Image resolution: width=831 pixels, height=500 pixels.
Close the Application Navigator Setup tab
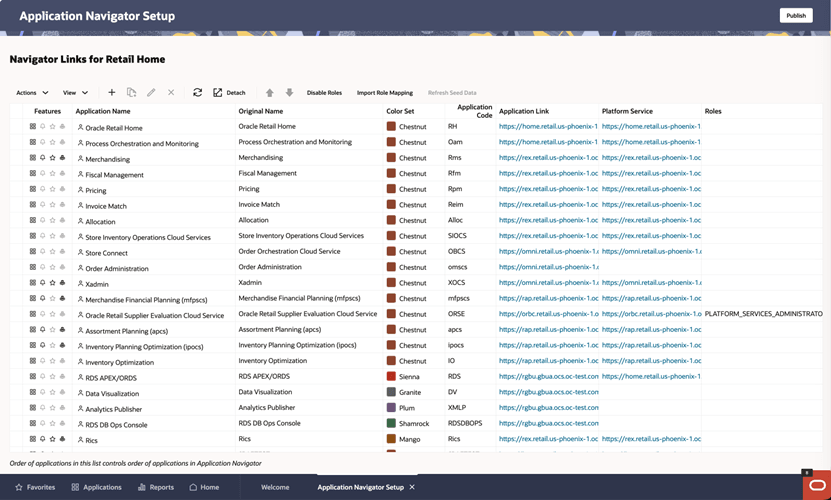pos(412,487)
